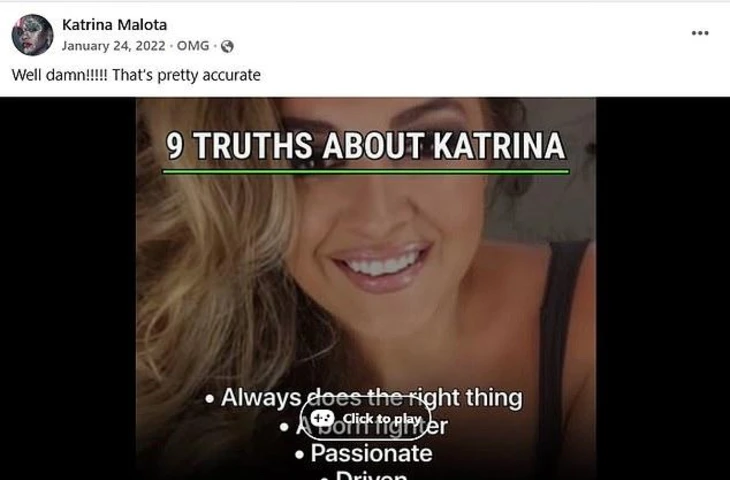Click the globe public privacy icon

tap(227, 46)
